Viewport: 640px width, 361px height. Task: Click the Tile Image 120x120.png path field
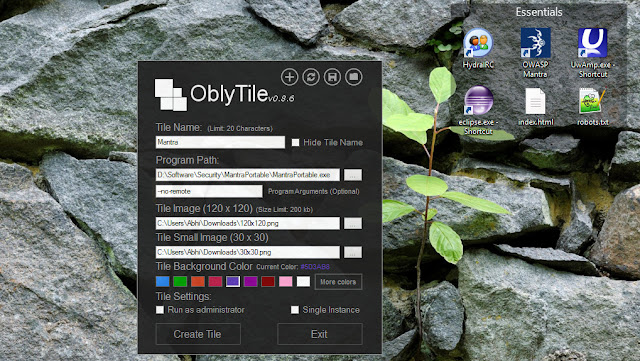(247, 223)
